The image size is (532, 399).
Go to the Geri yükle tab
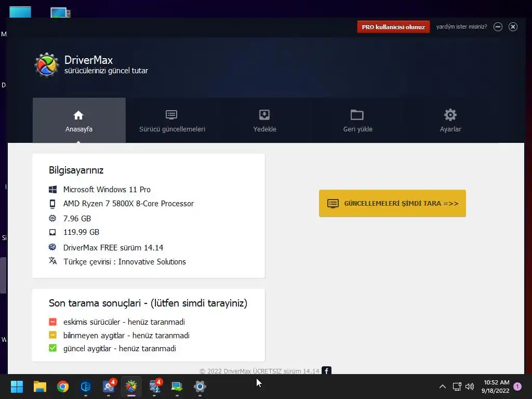357,121
